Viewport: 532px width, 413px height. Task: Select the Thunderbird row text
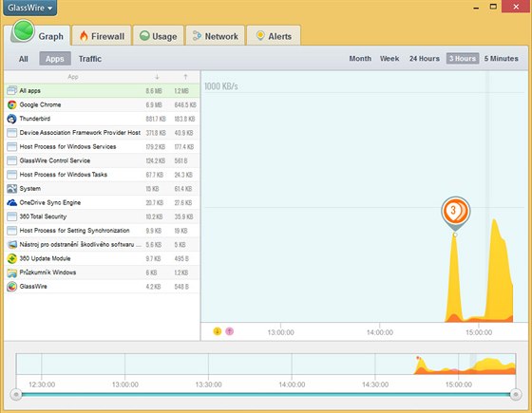pos(35,119)
